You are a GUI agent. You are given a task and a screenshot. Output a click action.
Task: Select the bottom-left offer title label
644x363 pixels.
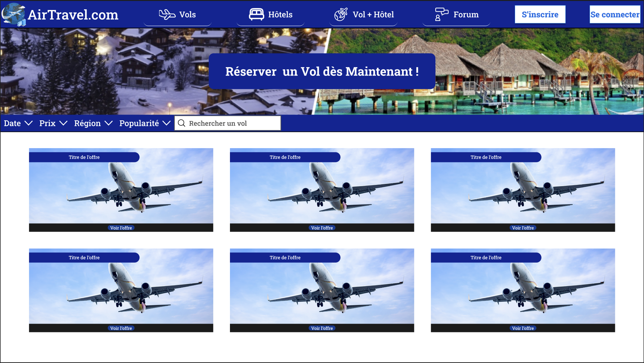tap(84, 257)
